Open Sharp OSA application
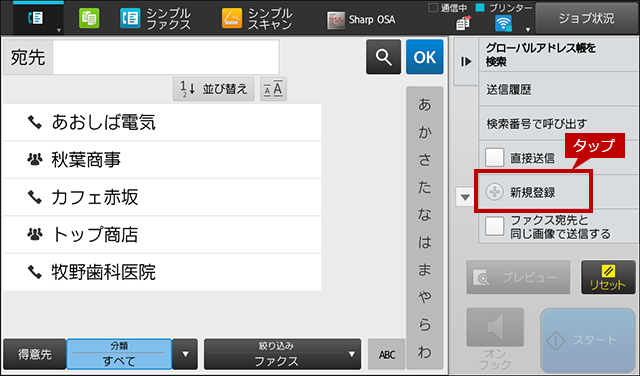The height and width of the screenshot is (376, 640). tap(361, 20)
